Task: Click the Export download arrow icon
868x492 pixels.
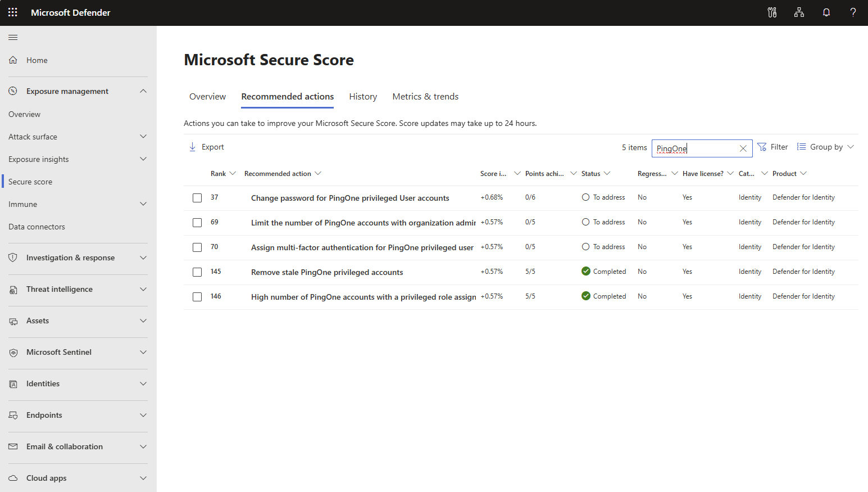Action: tap(192, 147)
